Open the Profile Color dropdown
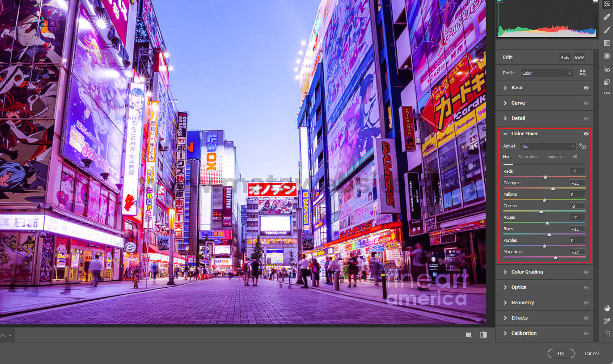 (x=547, y=73)
